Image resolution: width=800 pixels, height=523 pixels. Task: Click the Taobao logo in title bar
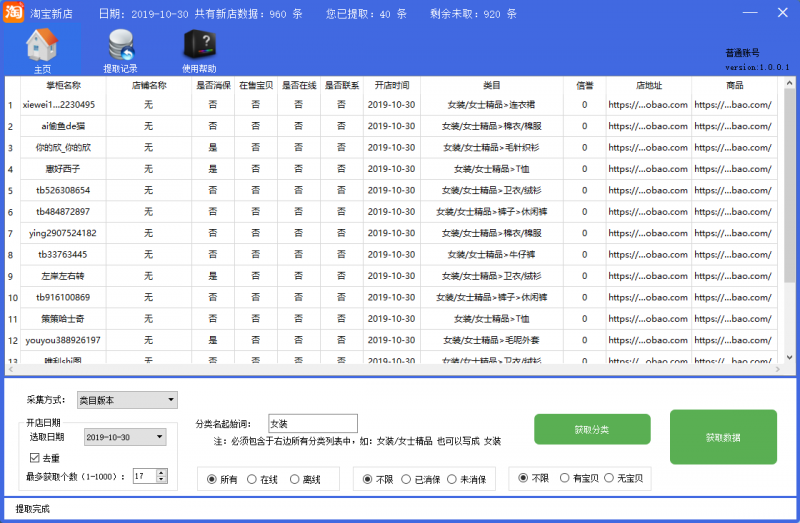click(x=14, y=14)
